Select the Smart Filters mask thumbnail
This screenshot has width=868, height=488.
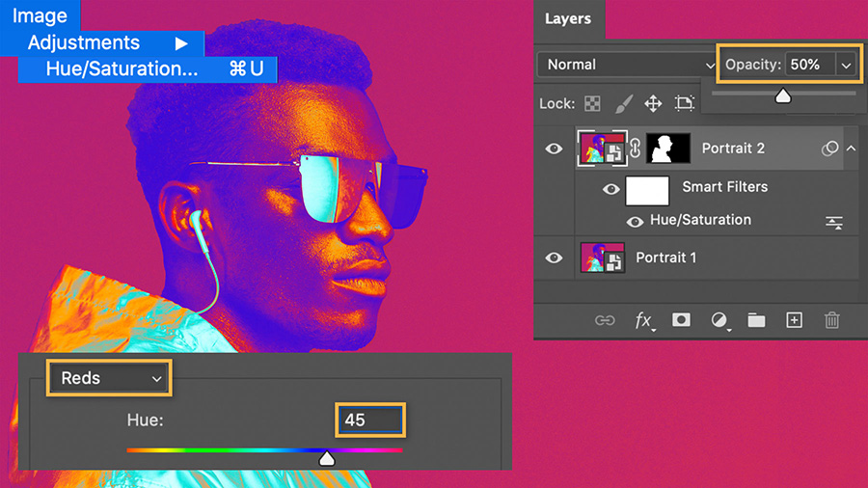[647, 191]
